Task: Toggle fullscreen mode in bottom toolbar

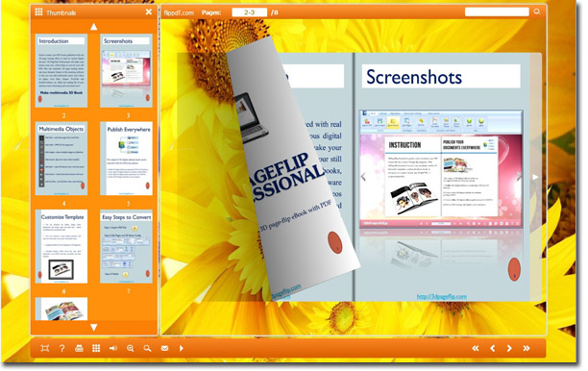Action: point(44,349)
